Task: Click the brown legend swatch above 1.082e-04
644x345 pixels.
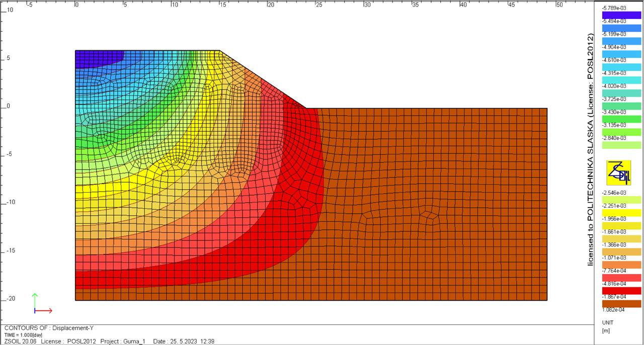Action: click(621, 303)
